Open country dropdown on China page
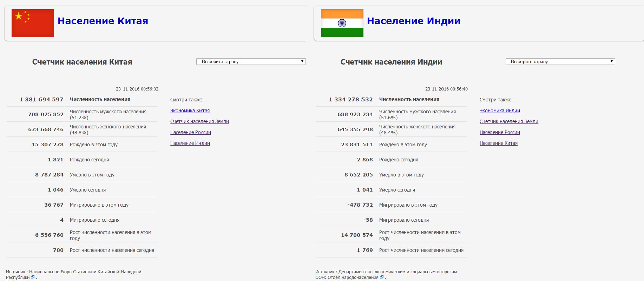Screen dimensions: 644x281 pyautogui.click(x=251, y=61)
